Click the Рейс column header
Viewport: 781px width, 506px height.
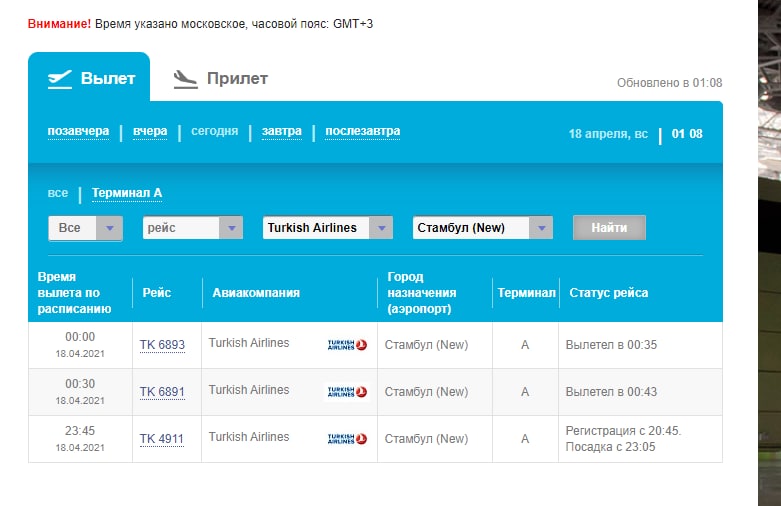tap(157, 293)
